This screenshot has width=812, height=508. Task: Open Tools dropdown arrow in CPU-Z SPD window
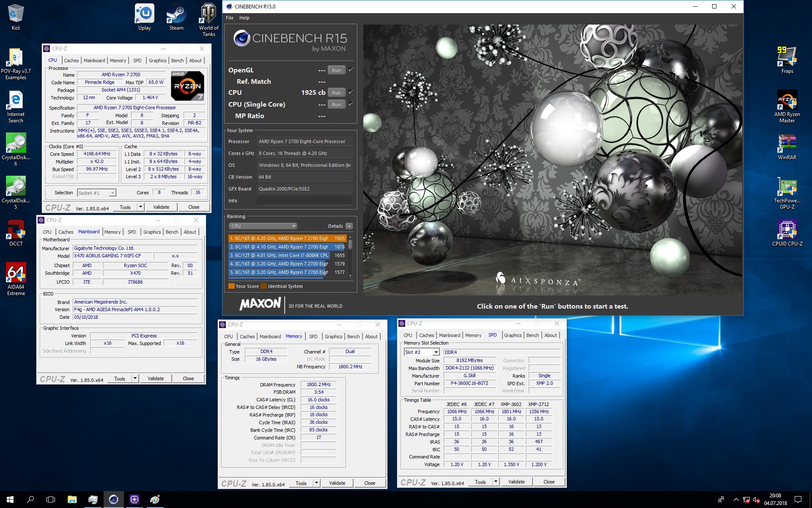point(496,482)
